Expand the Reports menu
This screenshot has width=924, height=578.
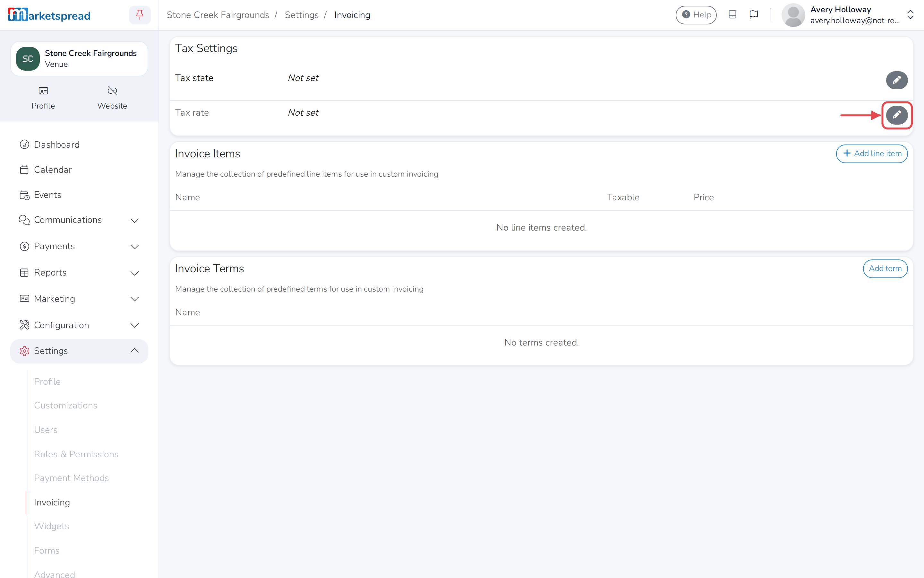79,273
